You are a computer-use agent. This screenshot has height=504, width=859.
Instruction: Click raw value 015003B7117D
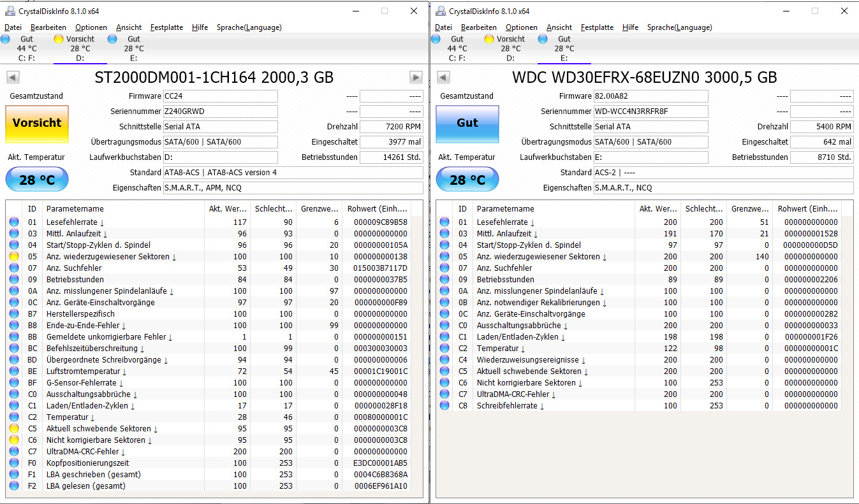pos(381,268)
